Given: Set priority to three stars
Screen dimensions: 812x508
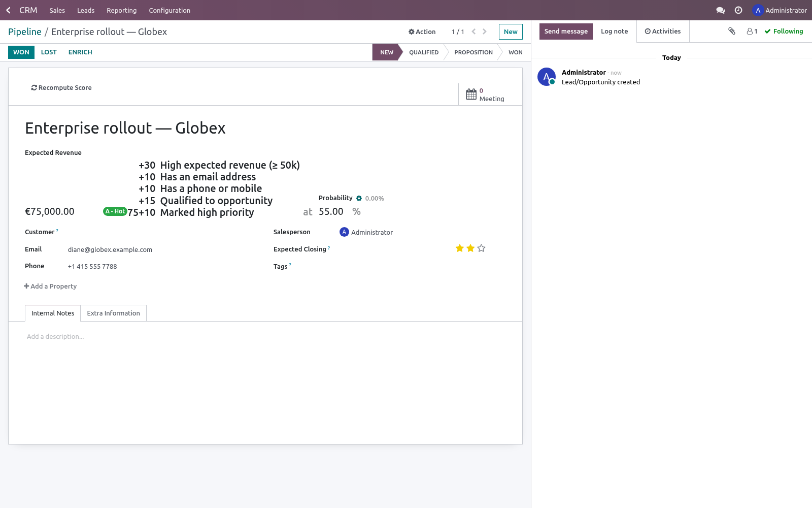Looking at the screenshot, I should click(x=482, y=248).
